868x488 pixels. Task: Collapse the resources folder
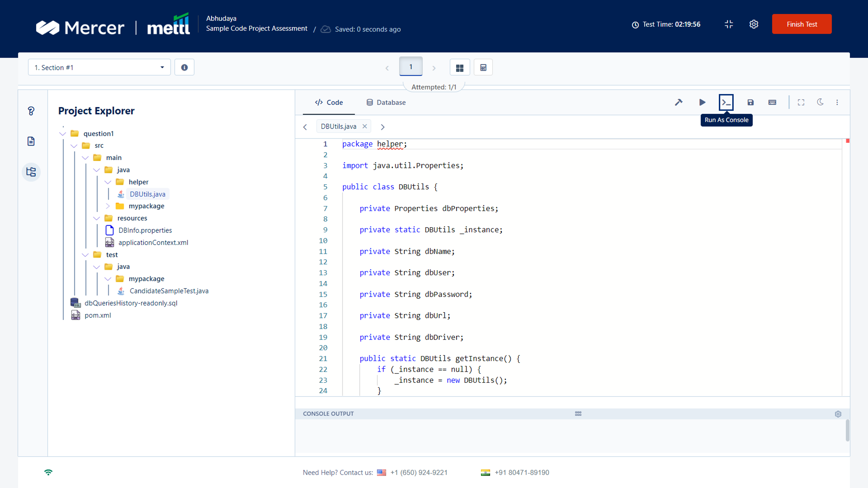97,218
